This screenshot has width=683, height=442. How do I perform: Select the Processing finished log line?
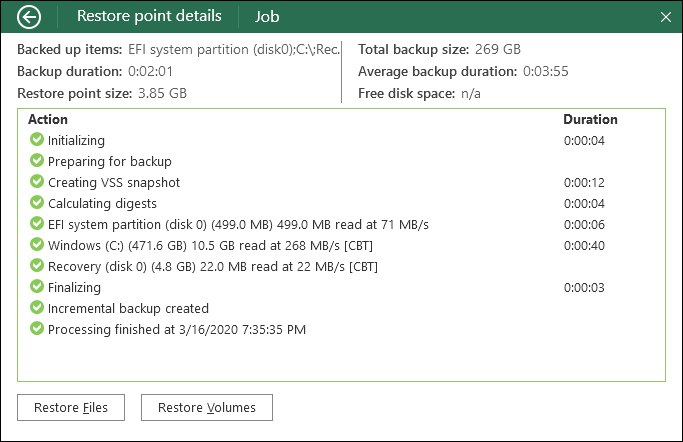176,329
